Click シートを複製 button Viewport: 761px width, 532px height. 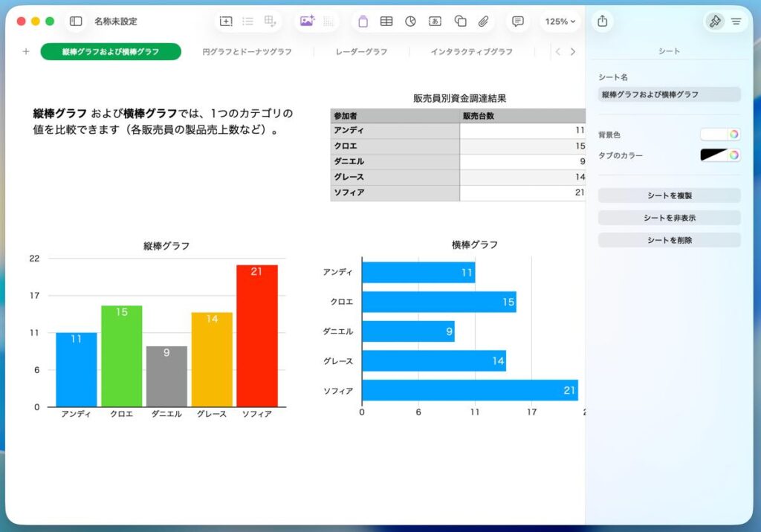pos(670,195)
